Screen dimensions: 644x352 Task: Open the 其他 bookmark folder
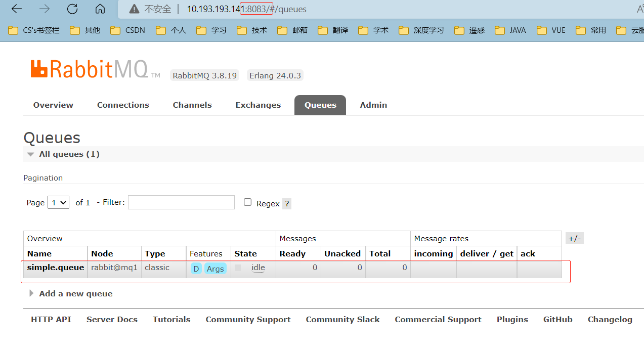85,30
